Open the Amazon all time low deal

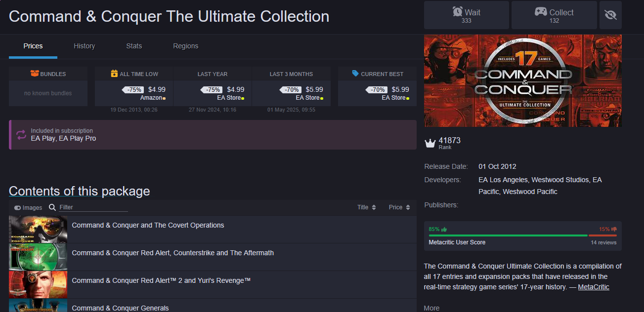(x=133, y=93)
